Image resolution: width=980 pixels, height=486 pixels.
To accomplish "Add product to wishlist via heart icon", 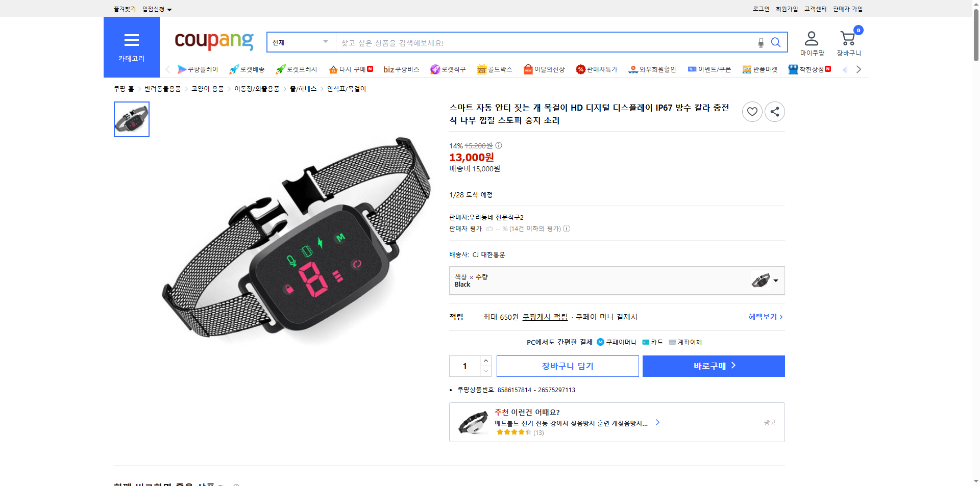I will [x=752, y=111].
